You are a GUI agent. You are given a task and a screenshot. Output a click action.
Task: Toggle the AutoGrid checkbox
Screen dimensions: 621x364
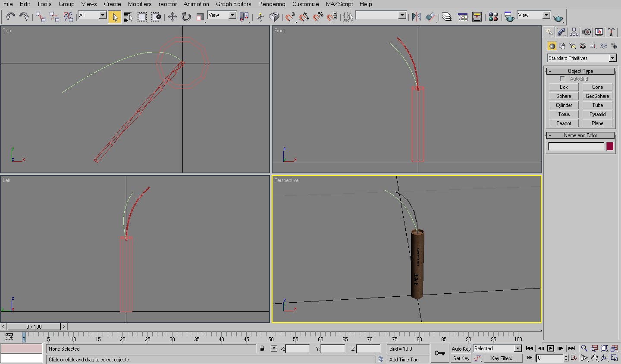562,78
